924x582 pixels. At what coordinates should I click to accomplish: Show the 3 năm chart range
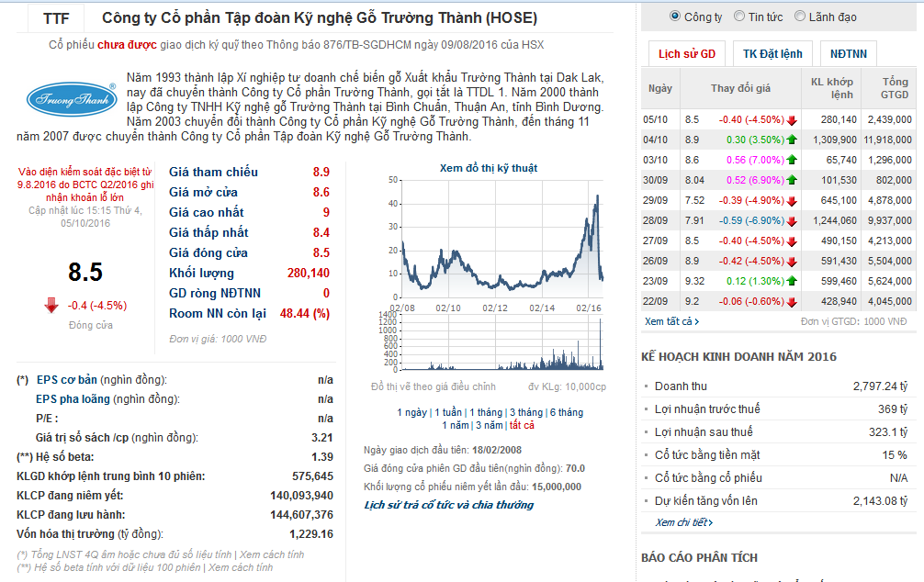490,425
